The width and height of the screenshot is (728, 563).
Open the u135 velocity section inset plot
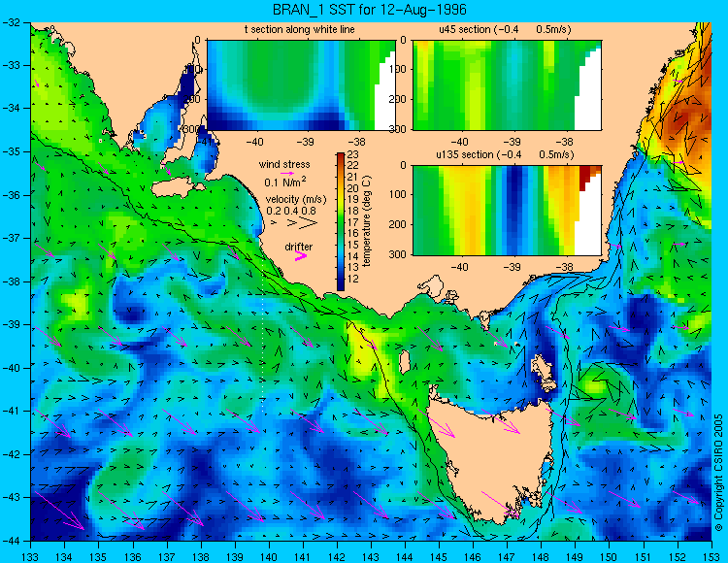coord(507,211)
